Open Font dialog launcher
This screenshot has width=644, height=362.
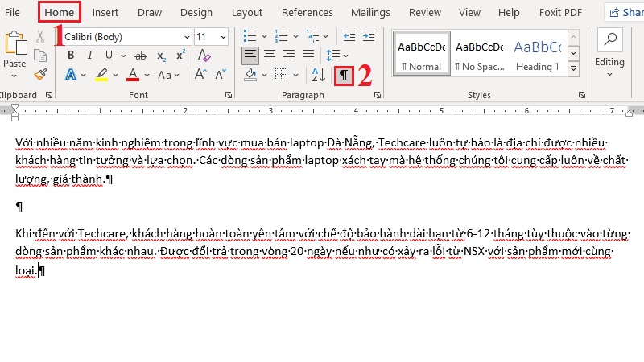pos(229,95)
